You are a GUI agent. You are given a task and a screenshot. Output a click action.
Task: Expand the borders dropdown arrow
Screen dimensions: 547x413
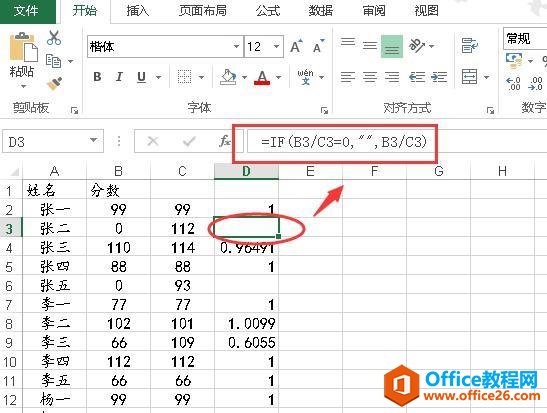pos(201,77)
